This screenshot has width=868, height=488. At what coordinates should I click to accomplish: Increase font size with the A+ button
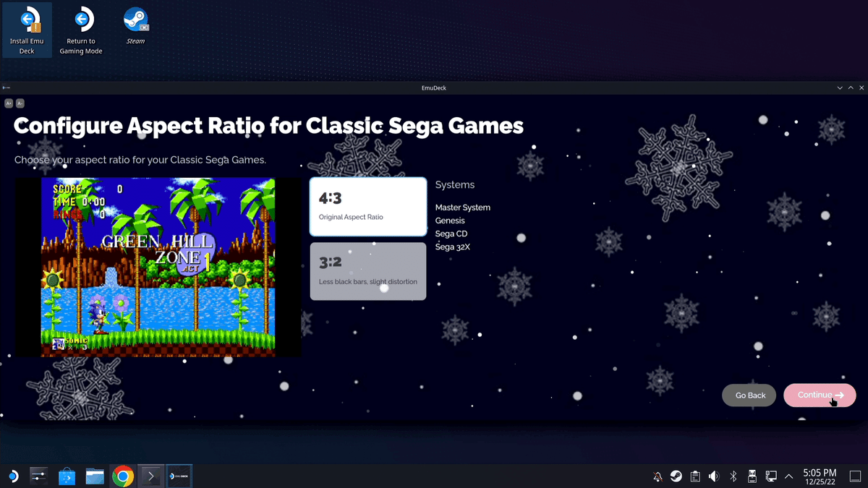click(9, 103)
